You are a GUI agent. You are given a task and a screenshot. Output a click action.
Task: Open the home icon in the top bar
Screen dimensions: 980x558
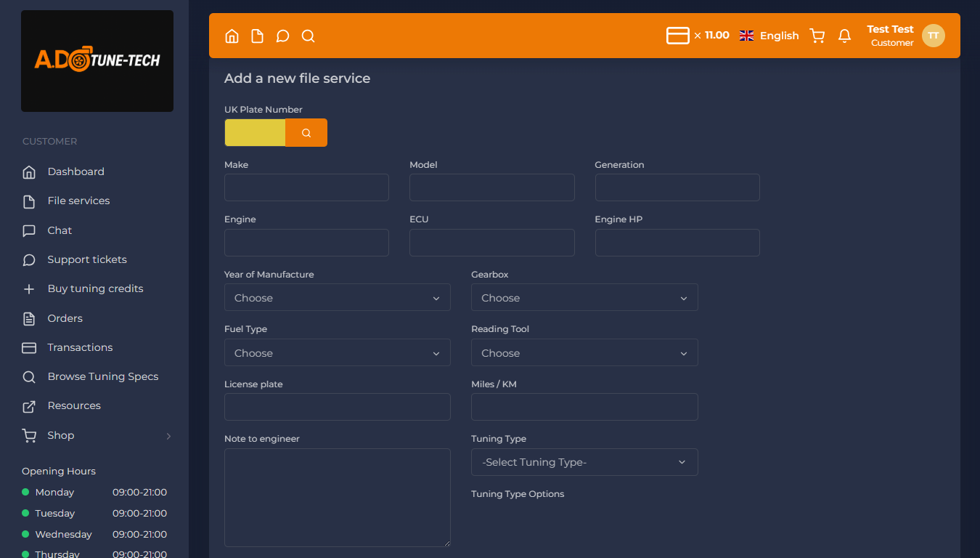pos(232,36)
